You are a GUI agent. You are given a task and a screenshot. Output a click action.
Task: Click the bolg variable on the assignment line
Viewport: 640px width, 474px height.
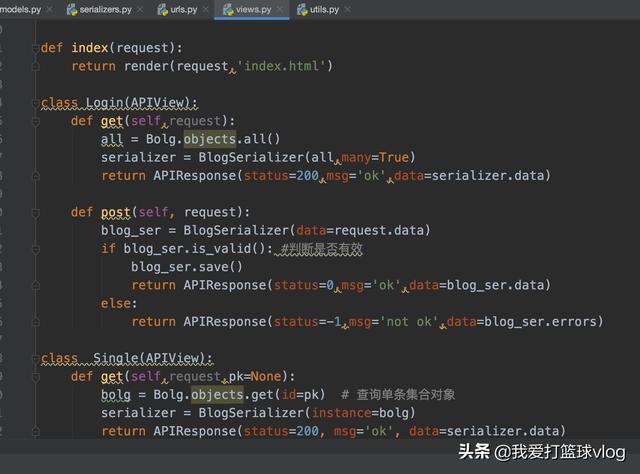(x=116, y=395)
